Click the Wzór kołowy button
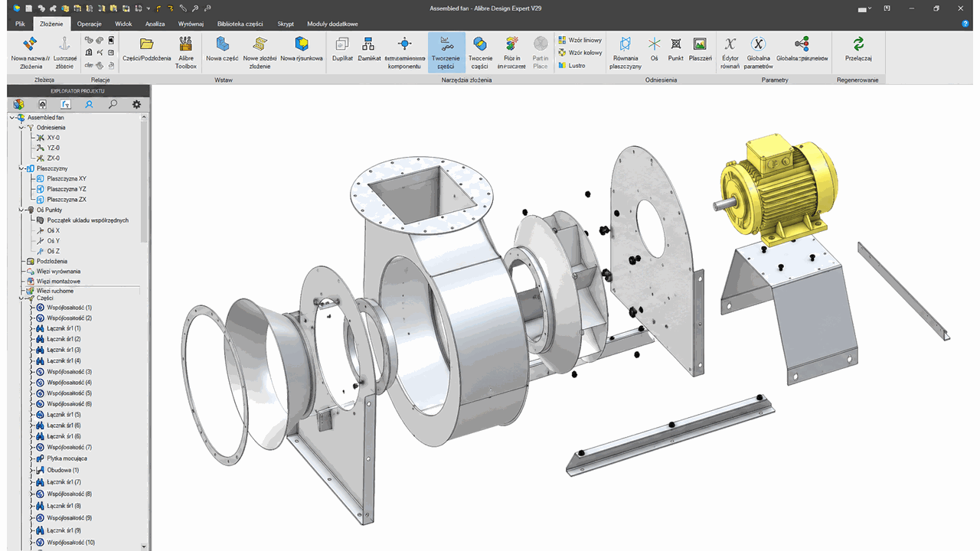Screen dimensions: 980x551 (580, 53)
